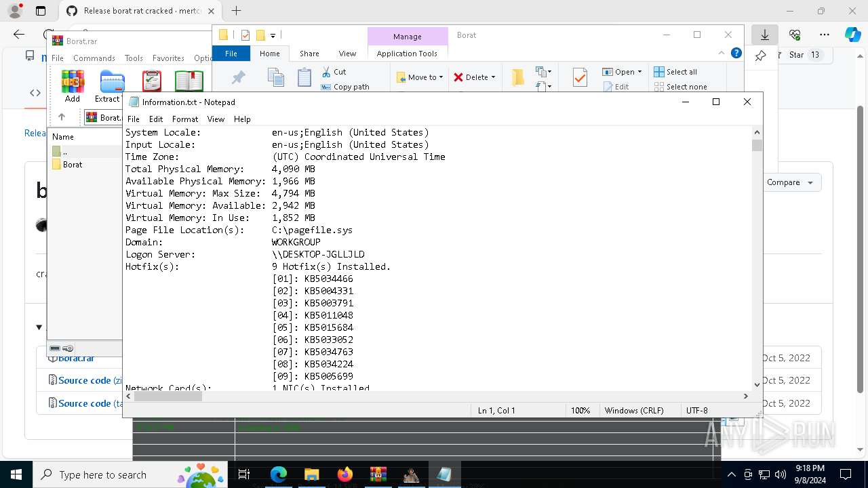
Task: Open the Explorer File tab
Action: (231, 54)
